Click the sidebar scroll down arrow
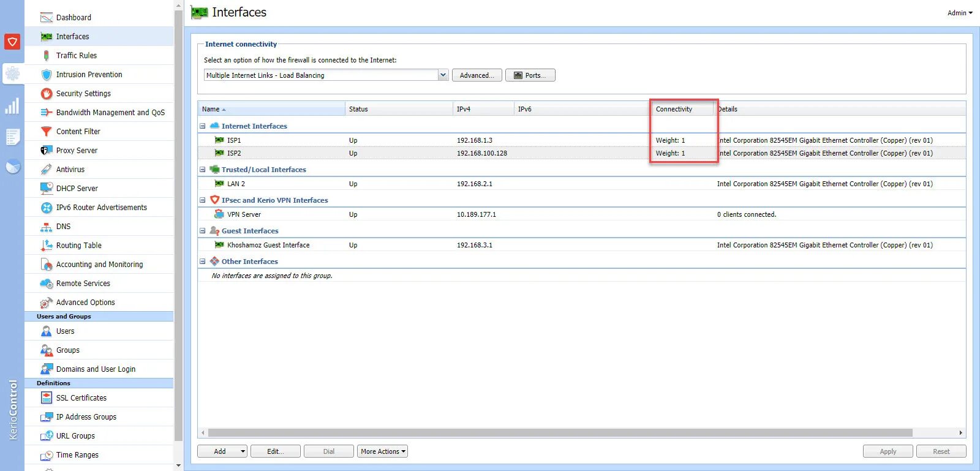 (x=178, y=465)
